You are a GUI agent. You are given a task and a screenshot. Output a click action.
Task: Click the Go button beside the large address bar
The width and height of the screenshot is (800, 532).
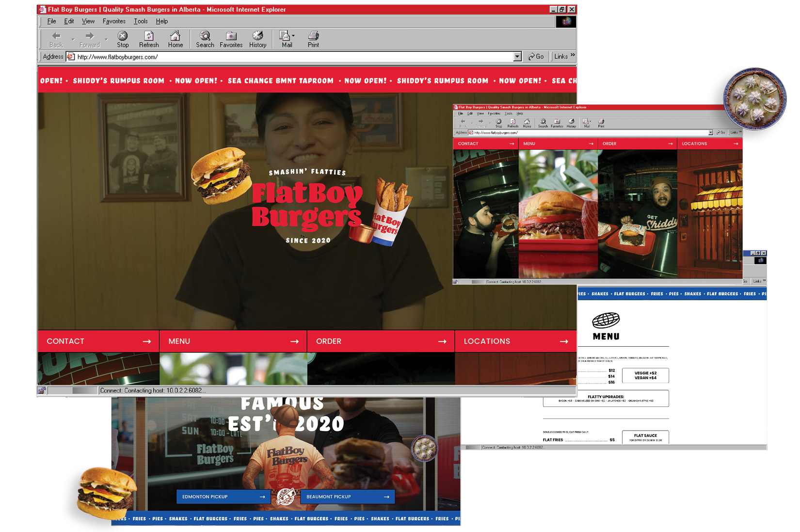[x=536, y=57]
